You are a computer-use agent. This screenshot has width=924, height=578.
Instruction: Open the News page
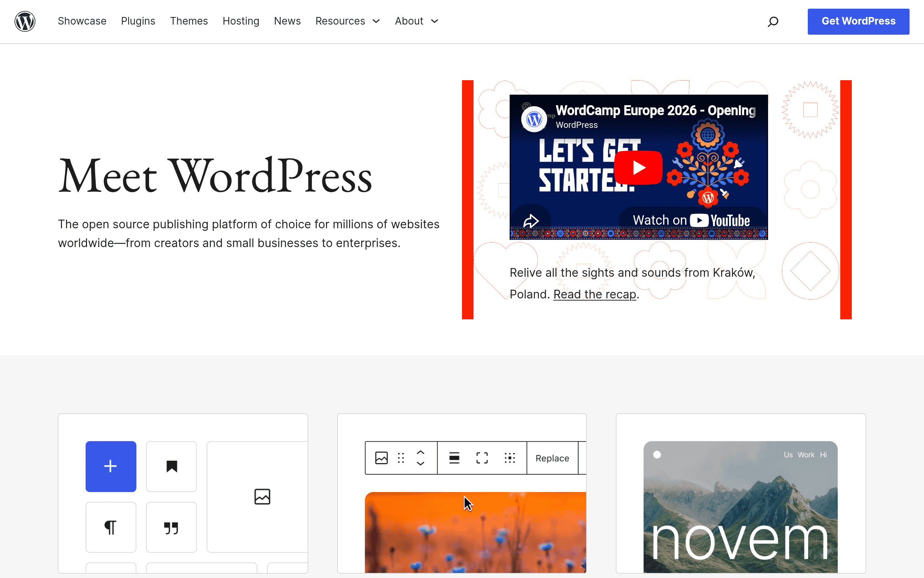pos(288,21)
